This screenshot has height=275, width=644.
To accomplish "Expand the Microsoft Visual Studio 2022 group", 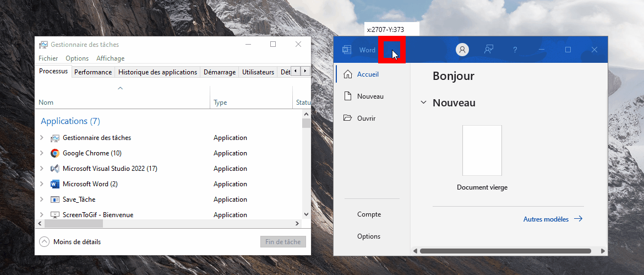I will 41,169.
